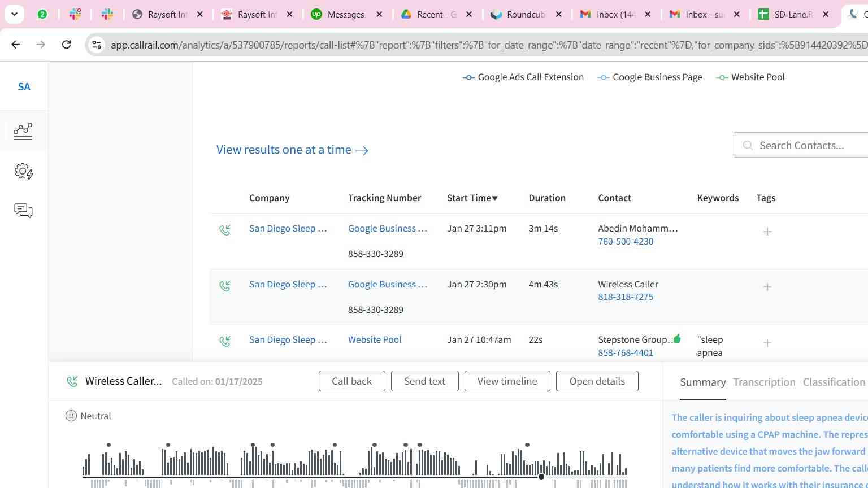Add tag to 818-318-7275 call row

pyautogui.click(x=767, y=287)
